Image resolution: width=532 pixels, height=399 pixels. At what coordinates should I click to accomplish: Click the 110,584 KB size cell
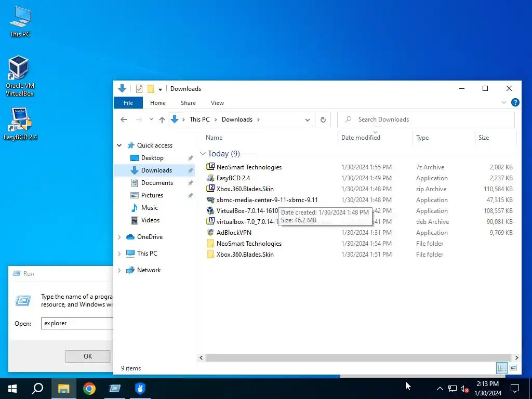pos(498,189)
